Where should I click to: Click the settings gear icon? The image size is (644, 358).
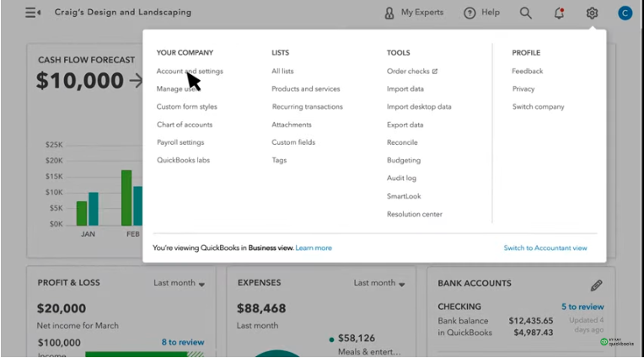tap(592, 13)
